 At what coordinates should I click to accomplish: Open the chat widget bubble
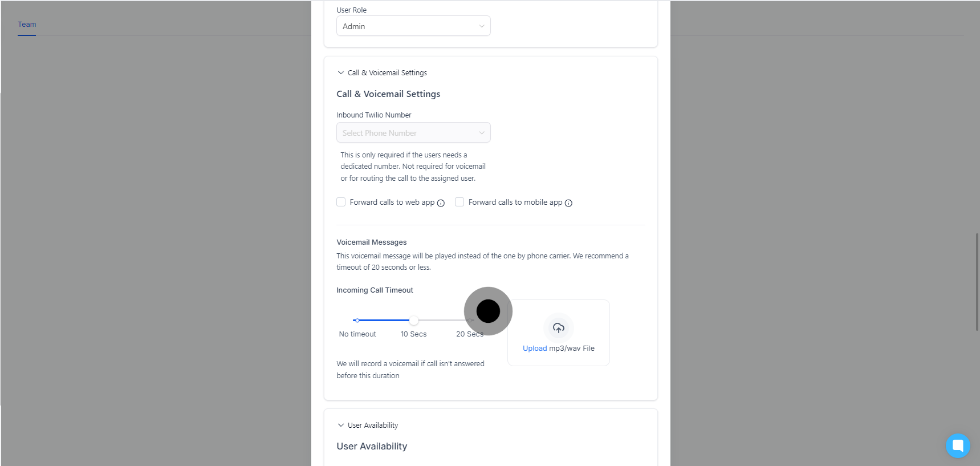pyautogui.click(x=958, y=445)
